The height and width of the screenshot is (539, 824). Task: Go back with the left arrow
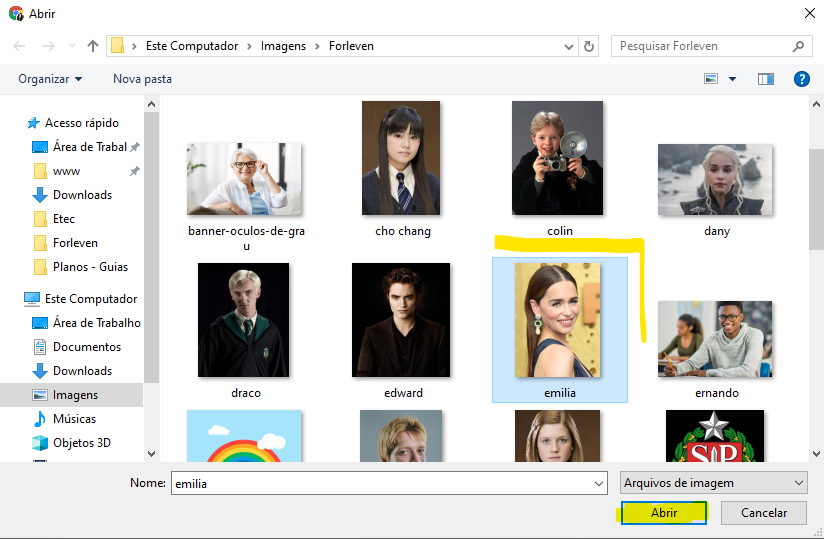19,46
